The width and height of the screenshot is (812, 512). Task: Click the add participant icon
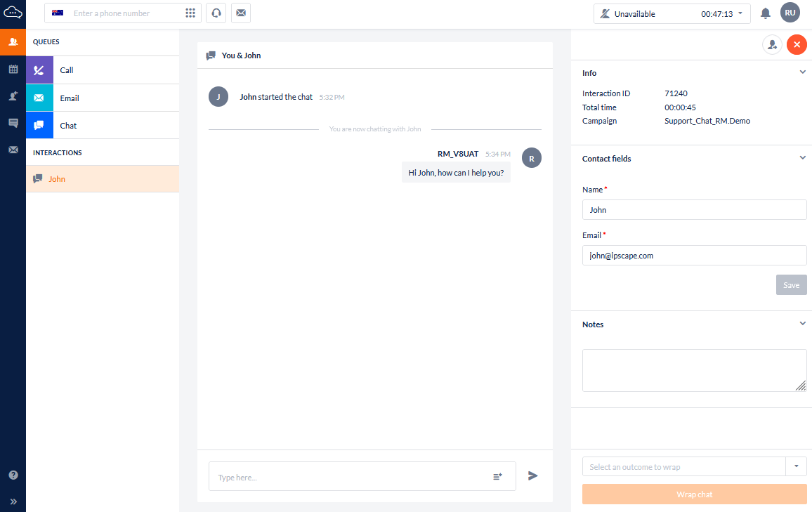pyautogui.click(x=772, y=45)
